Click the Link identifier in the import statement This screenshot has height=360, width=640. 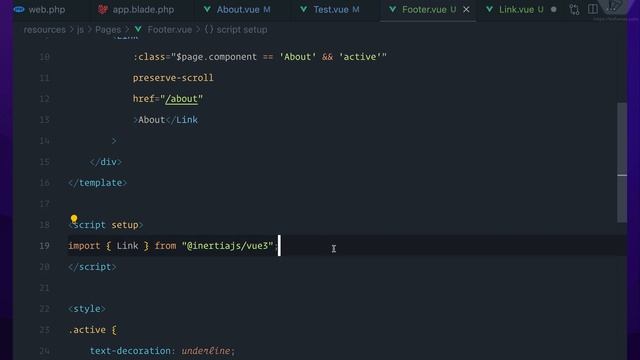tap(127, 246)
